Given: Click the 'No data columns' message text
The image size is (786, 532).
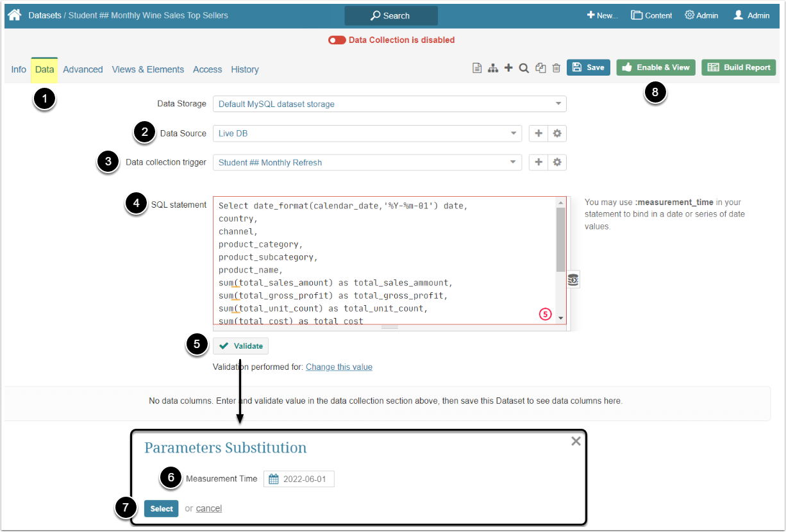Looking at the screenshot, I should click(385, 401).
